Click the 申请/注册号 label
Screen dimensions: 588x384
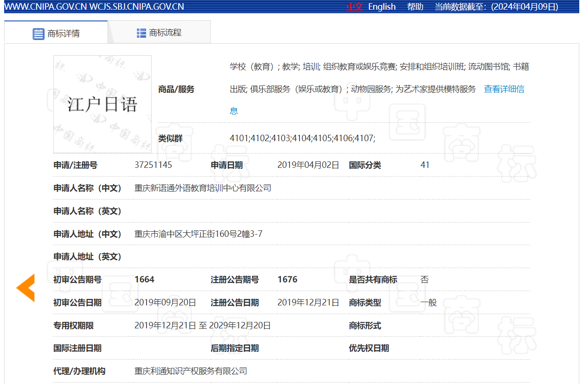[75, 165]
